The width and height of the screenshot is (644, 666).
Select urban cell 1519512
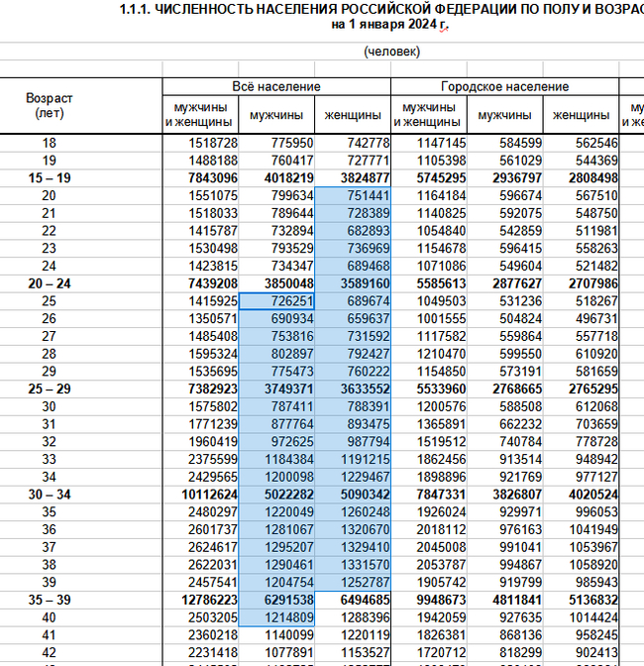(x=429, y=442)
